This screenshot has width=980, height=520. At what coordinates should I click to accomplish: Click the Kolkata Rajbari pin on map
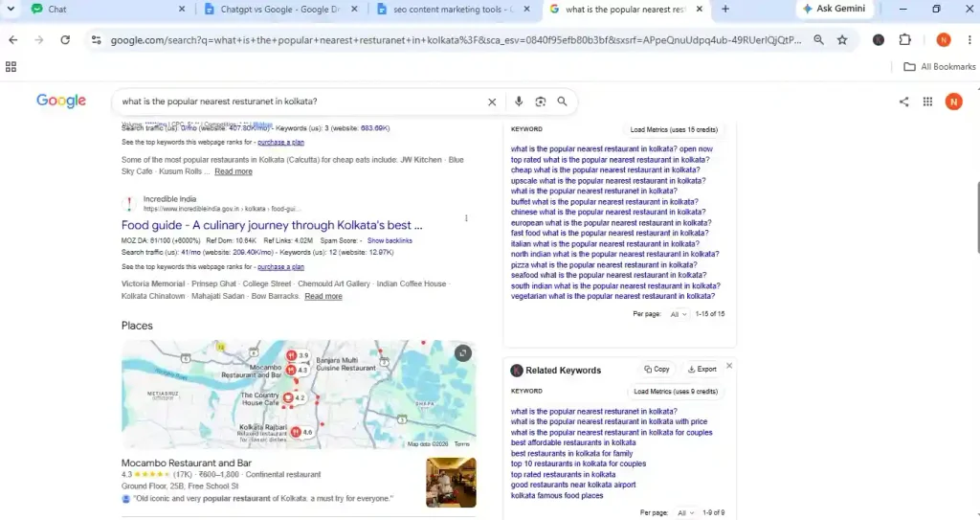[297, 433]
